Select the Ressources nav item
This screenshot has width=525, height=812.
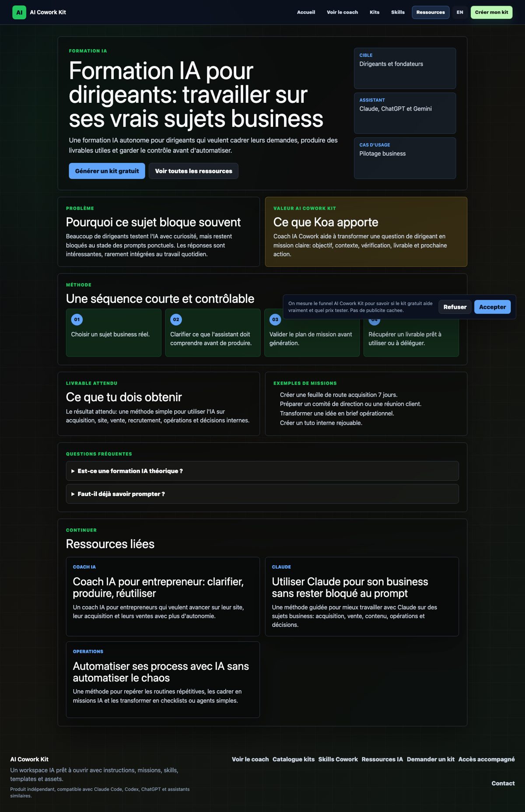click(430, 12)
